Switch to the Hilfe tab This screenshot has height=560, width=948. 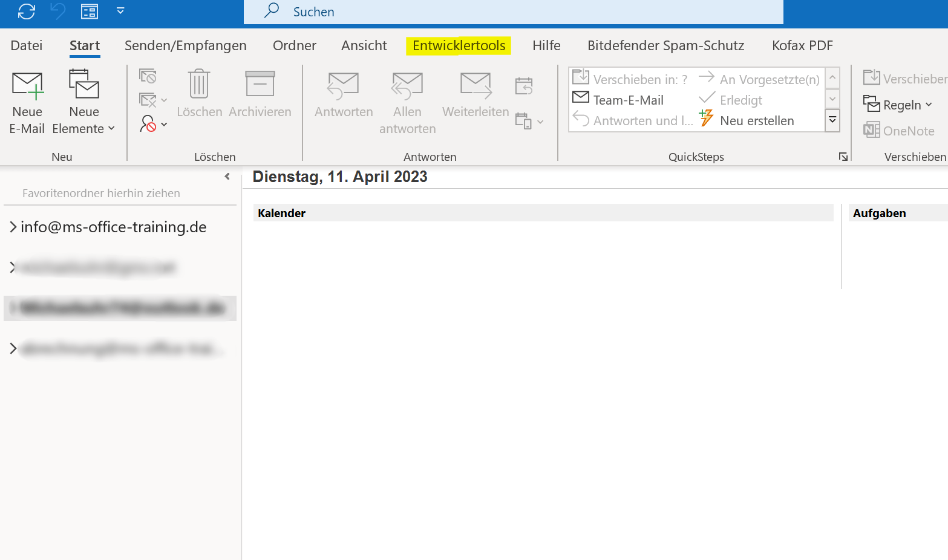click(546, 45)
